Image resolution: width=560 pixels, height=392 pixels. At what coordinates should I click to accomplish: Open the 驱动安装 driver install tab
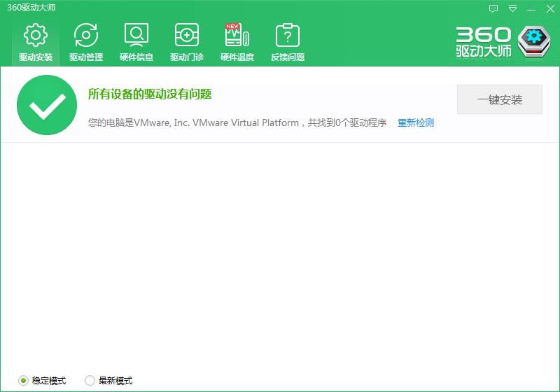(x=36, y=43)
